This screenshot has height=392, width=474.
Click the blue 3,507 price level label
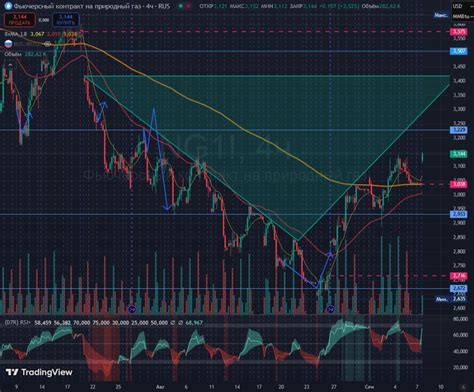tap(459, 51)
